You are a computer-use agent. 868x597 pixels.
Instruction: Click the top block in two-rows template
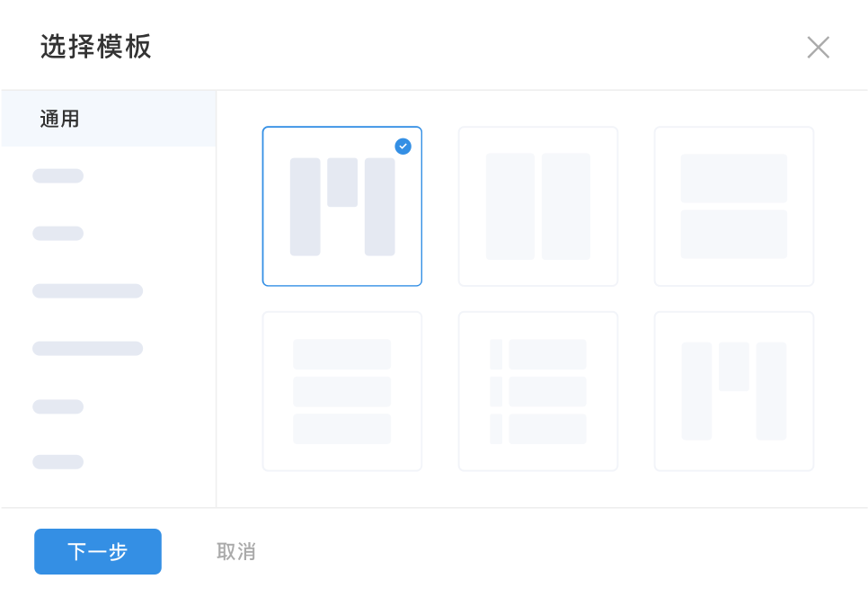pos(733,178)
